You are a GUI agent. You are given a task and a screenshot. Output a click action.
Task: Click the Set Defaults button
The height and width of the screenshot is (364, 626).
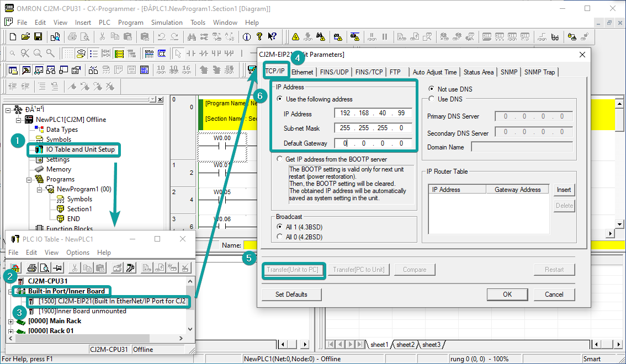point(291,295)
